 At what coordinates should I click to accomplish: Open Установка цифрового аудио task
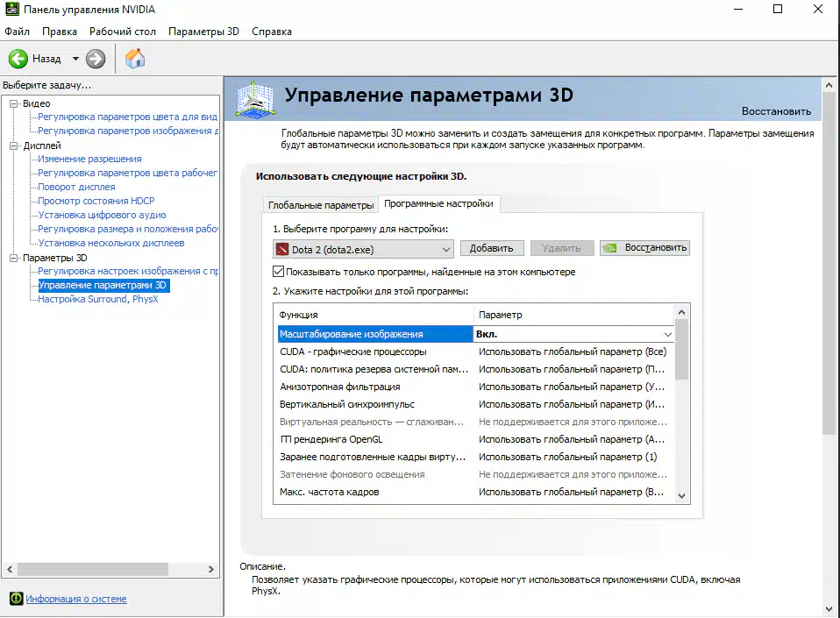point(102,215)
